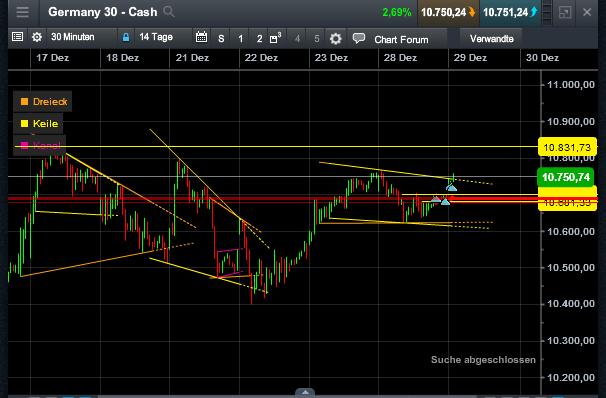The width and height of the screenshot is (606, 398).
Task: Open the market depth ladder icon
Action: (x=547, y=12)
